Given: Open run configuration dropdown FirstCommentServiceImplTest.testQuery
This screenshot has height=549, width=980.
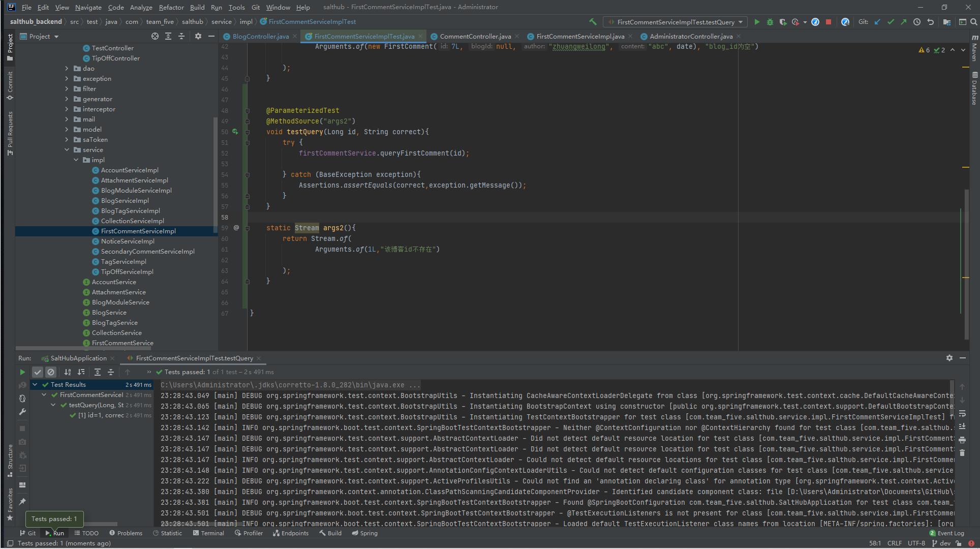Looking at the screenshot, I should (676, 22).
